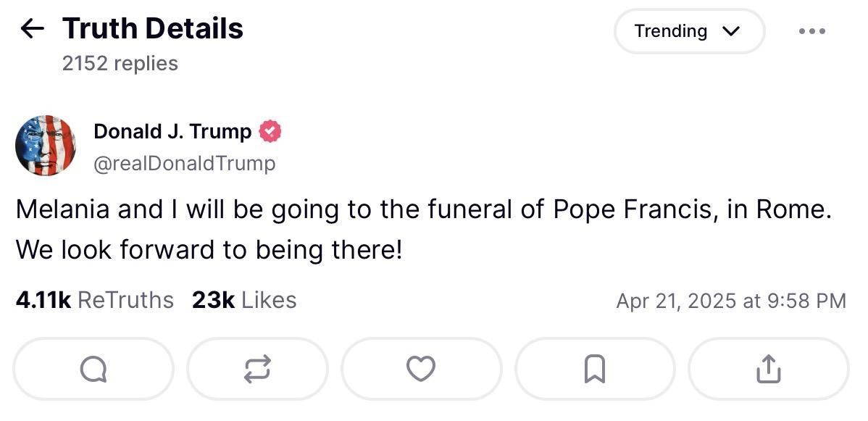
Task: Open Donald J. Trump's profile avatar
Action: point(46,145)
